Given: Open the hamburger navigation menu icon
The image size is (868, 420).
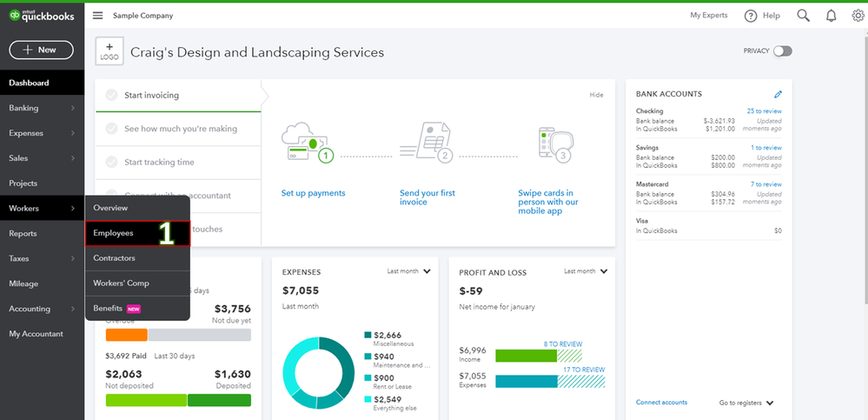Looking at the screenshot, I should (98, 16).
